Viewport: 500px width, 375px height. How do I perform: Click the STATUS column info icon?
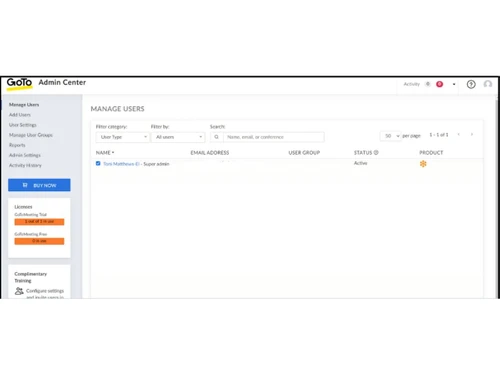(x=376, y=152)
